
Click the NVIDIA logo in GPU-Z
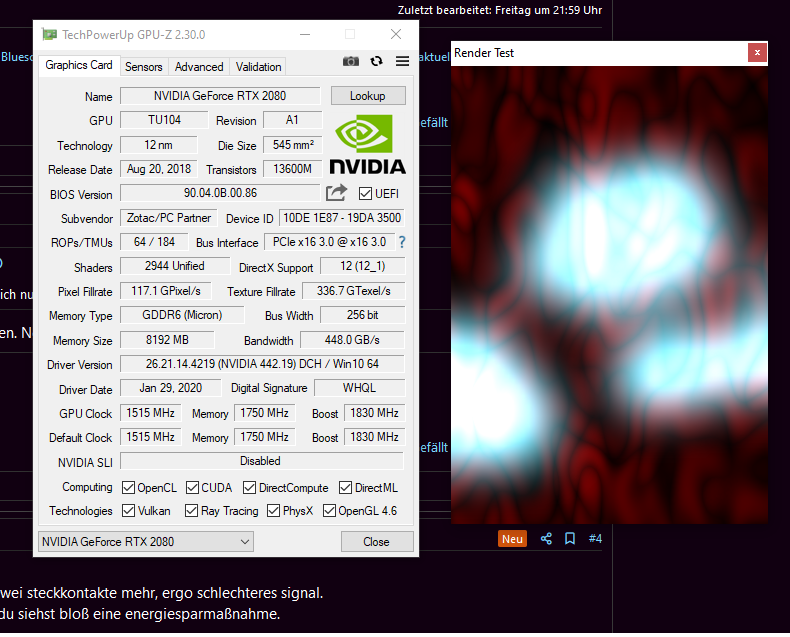pyautogui.click(x=367, y=145)
